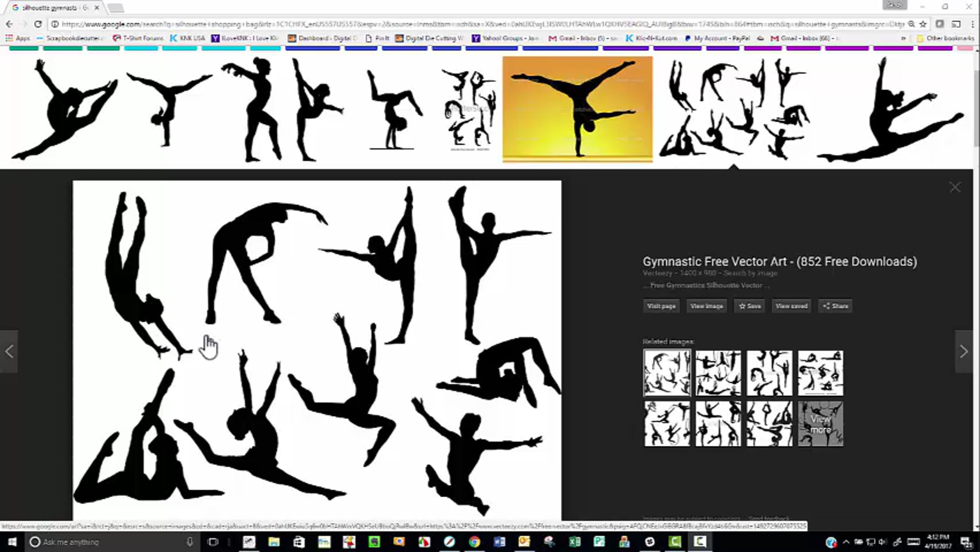The width and height of the screenshot is (980, 552).
Task: Open the Safari compass icon on taskbar
Action: tap(449, 542)
